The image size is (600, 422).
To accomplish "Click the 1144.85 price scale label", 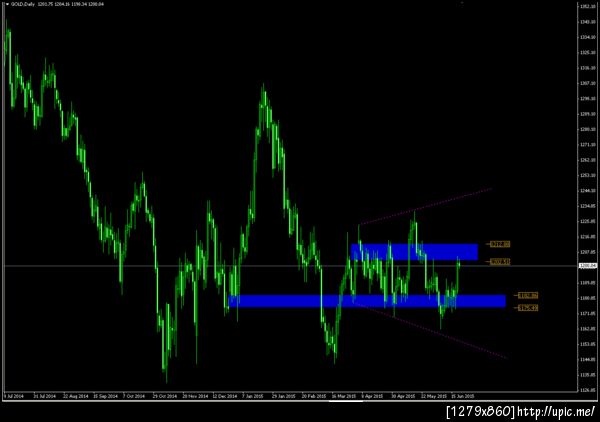I will click(x=588, y=359).
